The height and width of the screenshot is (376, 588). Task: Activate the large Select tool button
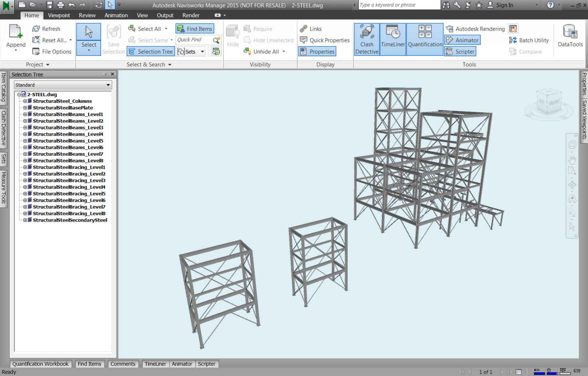coord(89,39)
